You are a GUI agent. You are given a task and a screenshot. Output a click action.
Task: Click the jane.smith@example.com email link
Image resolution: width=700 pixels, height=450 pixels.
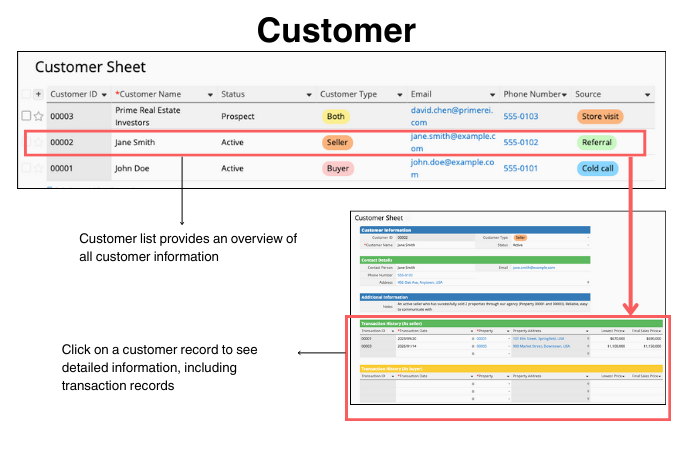coord(452,135)
